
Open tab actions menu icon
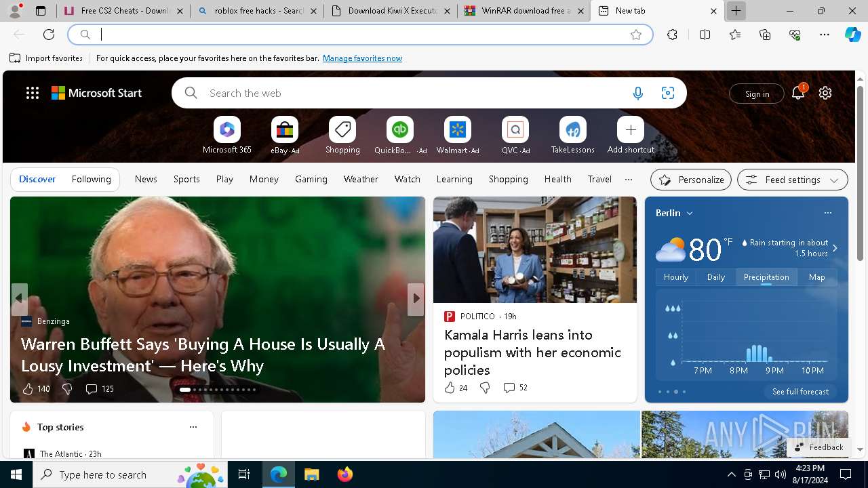pyautogui.click(x=41, y=11)
